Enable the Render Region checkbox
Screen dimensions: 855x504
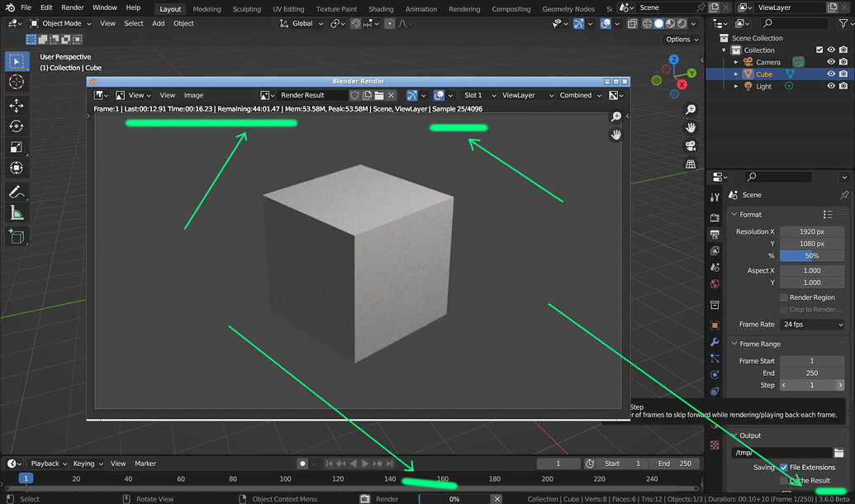tap(784, 297)
